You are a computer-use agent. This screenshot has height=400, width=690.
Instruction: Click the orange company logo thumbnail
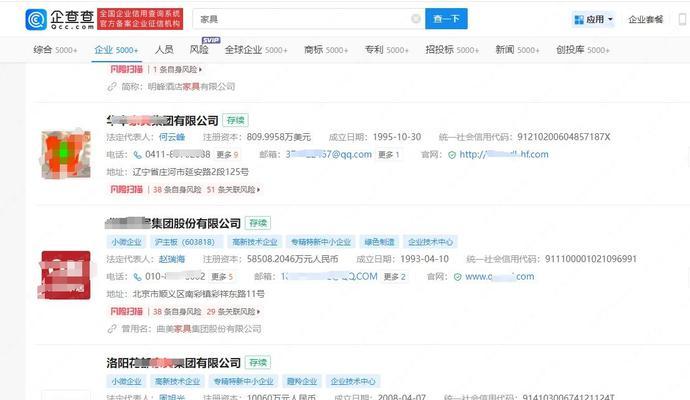pos(66,154)
